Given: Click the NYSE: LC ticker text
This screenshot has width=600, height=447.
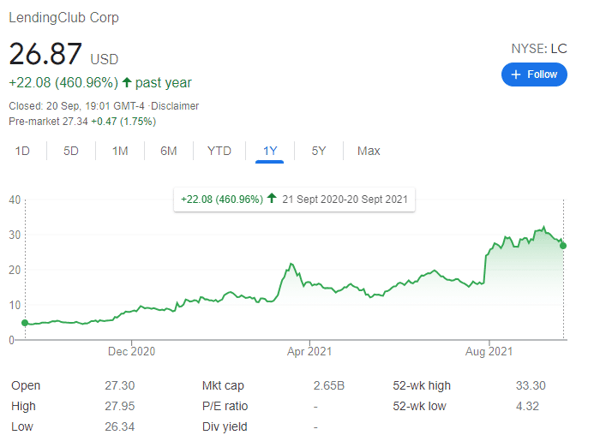Looking at the screenshot, I should pyautogui.click(x=539, y=49).
